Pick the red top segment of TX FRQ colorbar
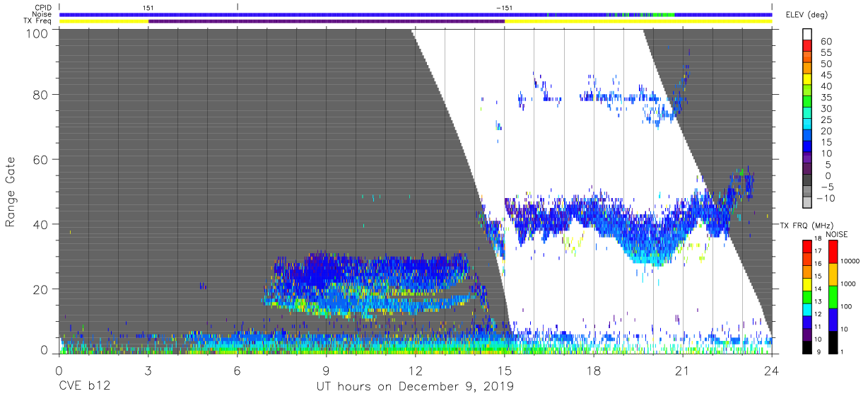The width and height of the screenshot is (868, 401). click(807, 247)
